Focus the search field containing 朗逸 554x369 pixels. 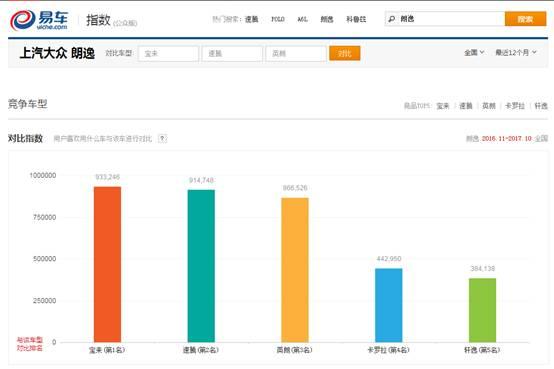[445, 19]
